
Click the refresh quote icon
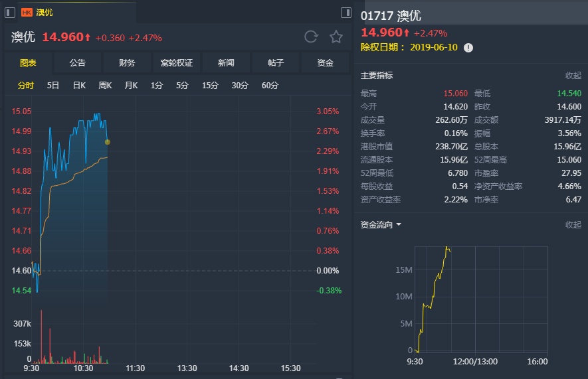(x=311, y=37)
